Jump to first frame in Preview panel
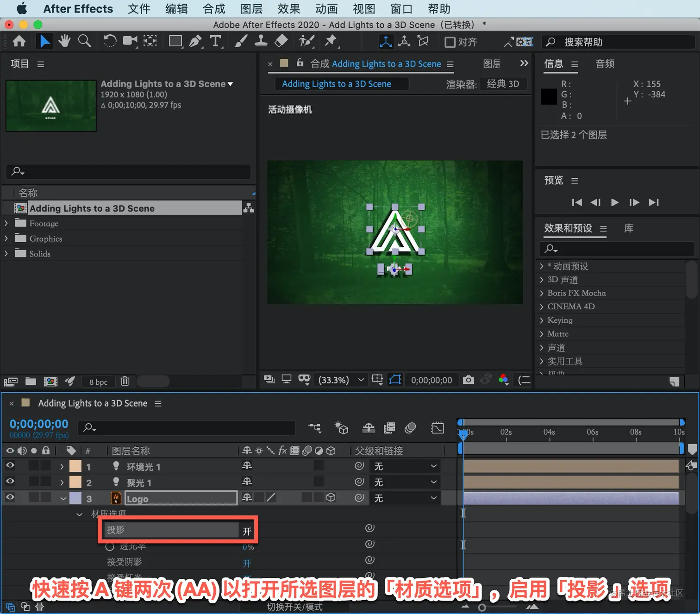This screenshot has width=700, height=614. coord(577,202)
